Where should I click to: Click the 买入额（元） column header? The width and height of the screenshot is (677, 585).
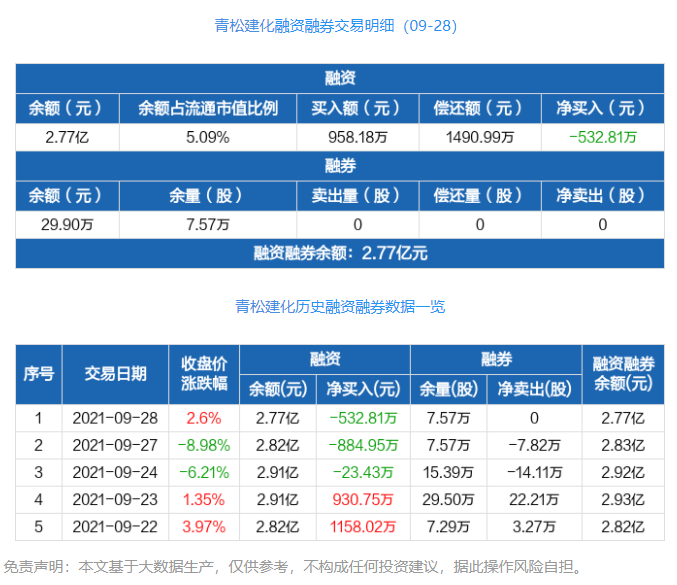click(357, 108)
